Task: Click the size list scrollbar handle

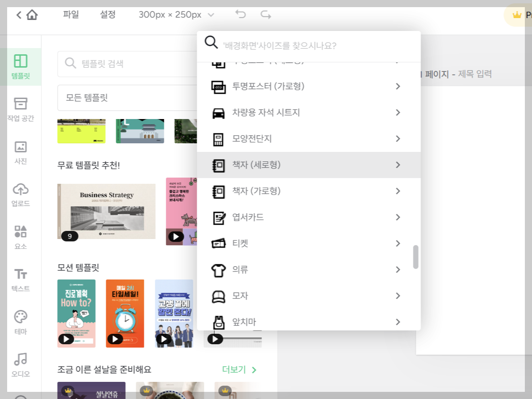Action: coord(415,257)
